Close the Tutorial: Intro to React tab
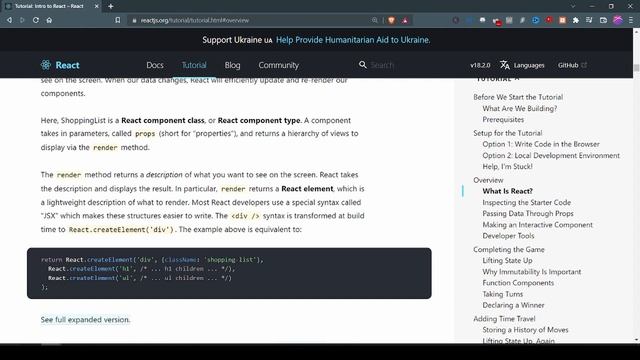 coord(96,6)
